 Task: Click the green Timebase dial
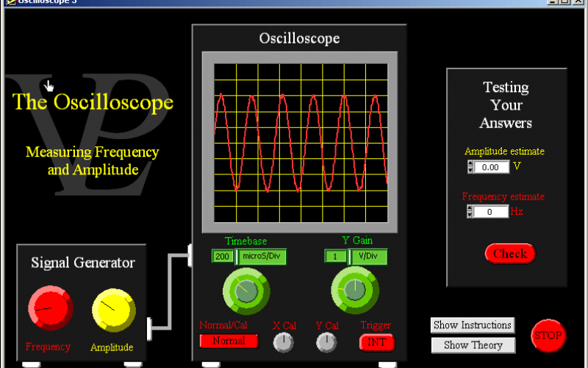tap(246, 291)
